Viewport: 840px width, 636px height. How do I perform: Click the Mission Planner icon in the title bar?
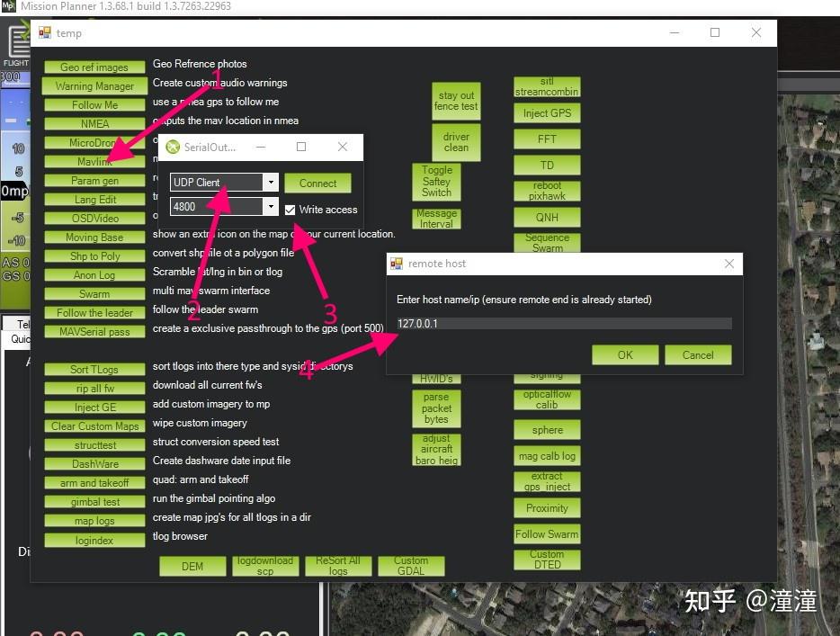tap(10, 7)
